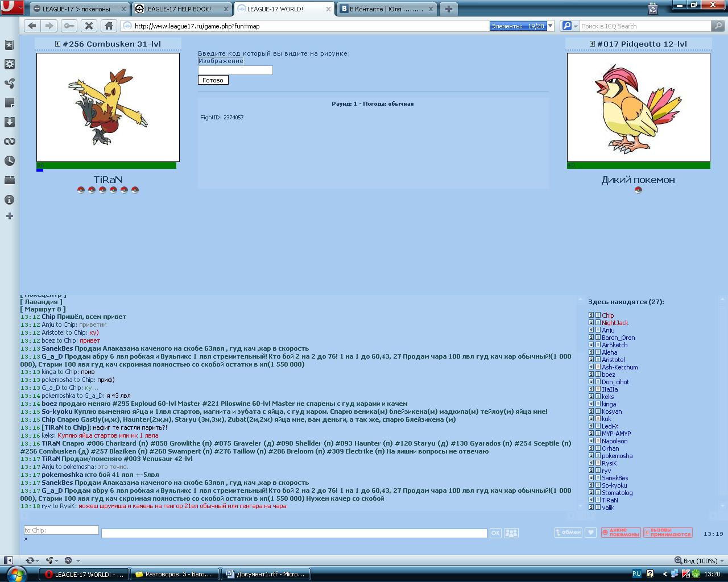Click user name Stomatolog in list

pos(617,493)
